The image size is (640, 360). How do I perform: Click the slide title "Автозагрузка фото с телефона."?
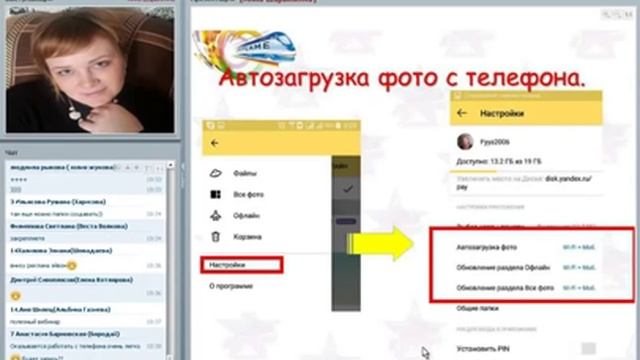tap(402, 78)
